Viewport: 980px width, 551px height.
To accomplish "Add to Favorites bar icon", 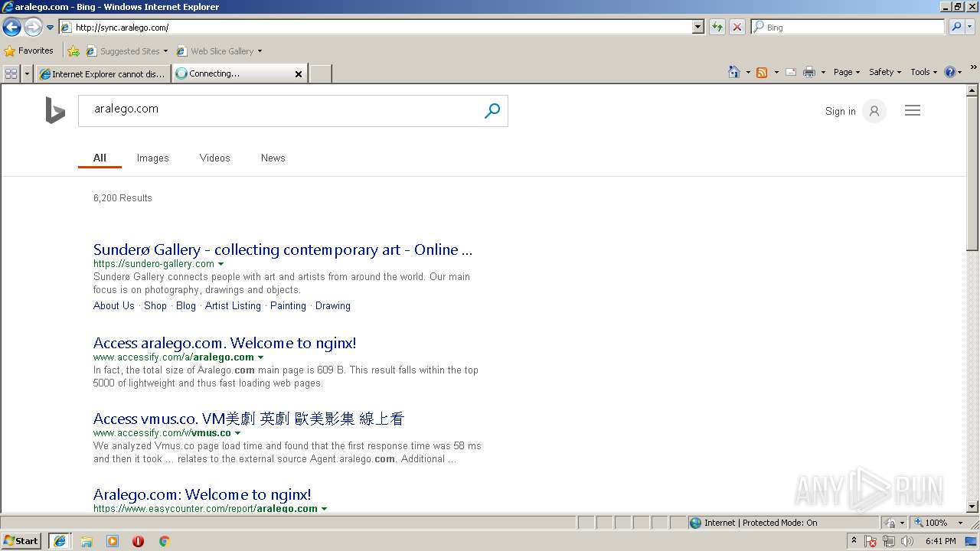I will point(73,51).
